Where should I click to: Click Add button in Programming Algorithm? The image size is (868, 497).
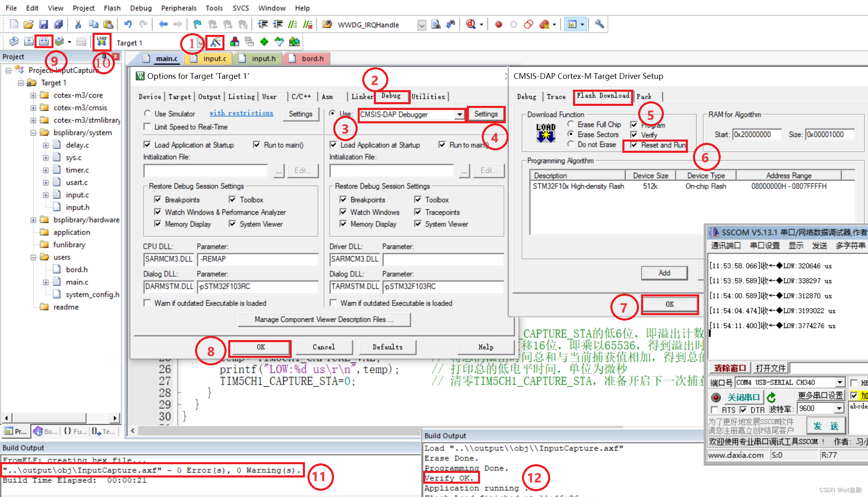click(663, 273)
